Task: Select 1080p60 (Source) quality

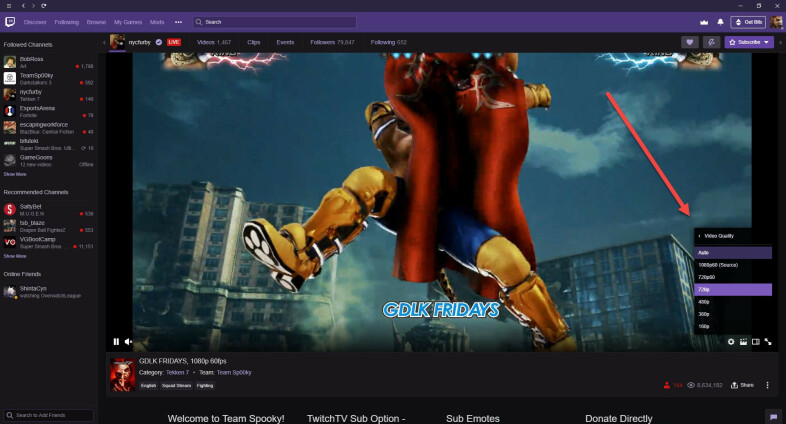Action: 733,265
